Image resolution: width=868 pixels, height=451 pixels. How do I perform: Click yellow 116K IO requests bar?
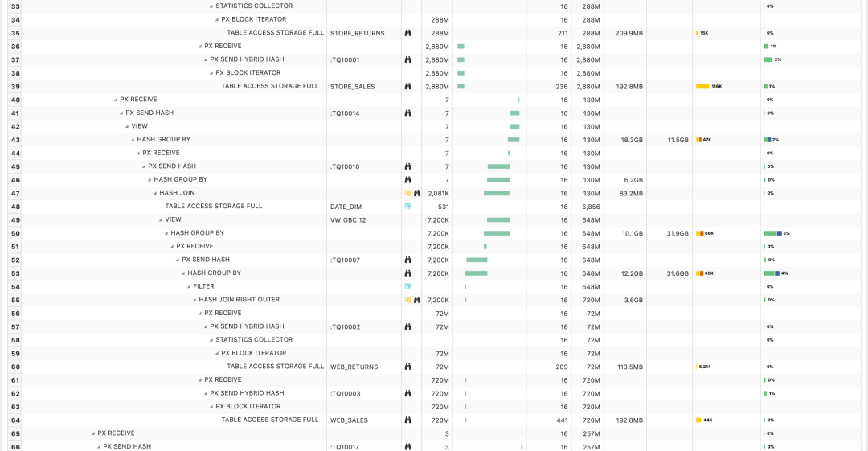coord(702,86)
